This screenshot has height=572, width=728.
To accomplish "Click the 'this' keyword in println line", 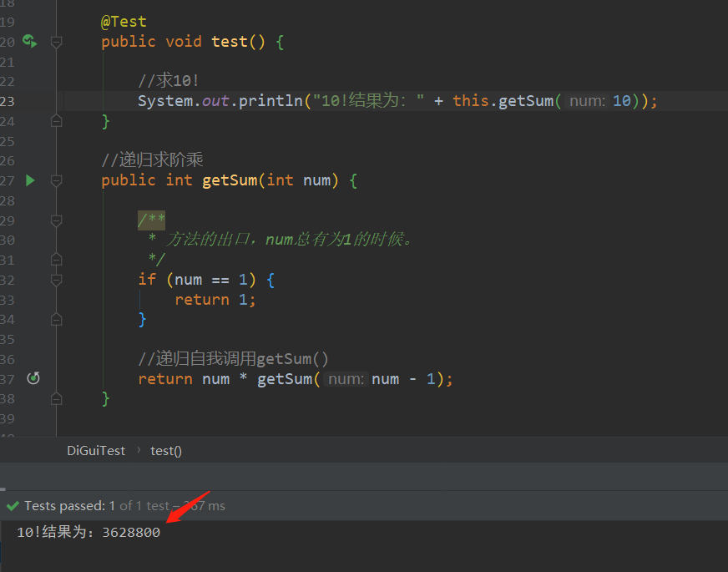I will 470,101.
